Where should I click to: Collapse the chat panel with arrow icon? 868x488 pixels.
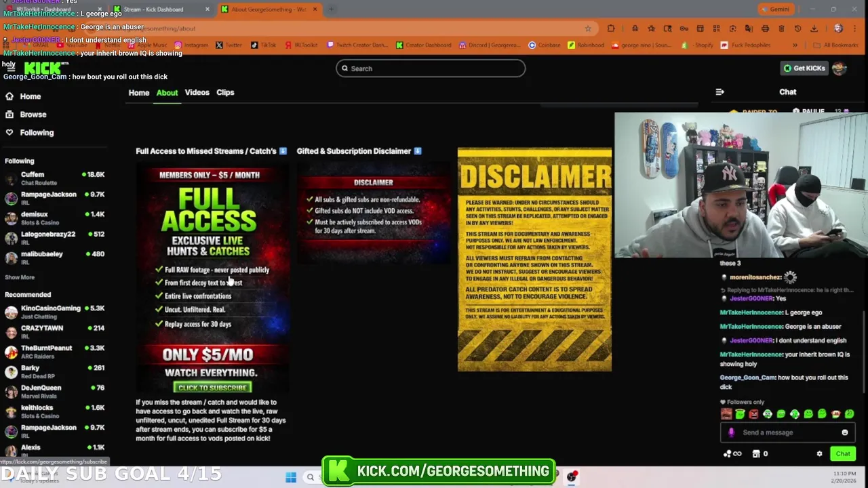coord(719,92)
